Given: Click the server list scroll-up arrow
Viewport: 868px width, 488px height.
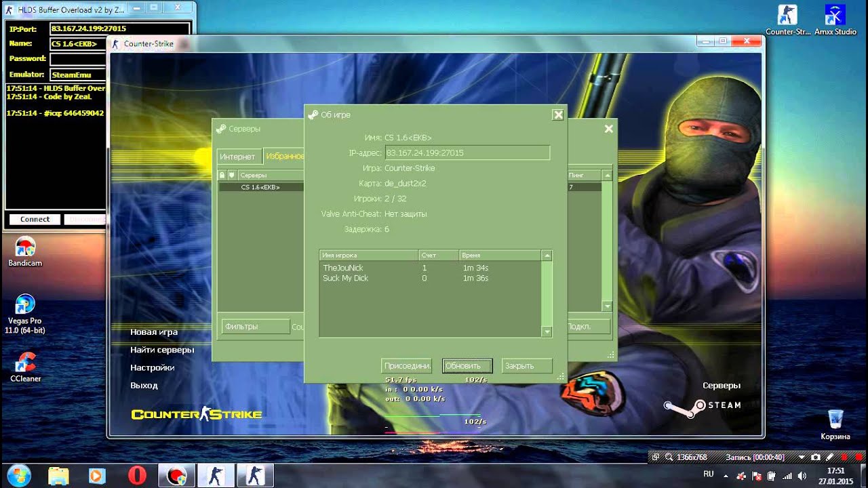Looking at the screenshot, I should coord(607,176).
